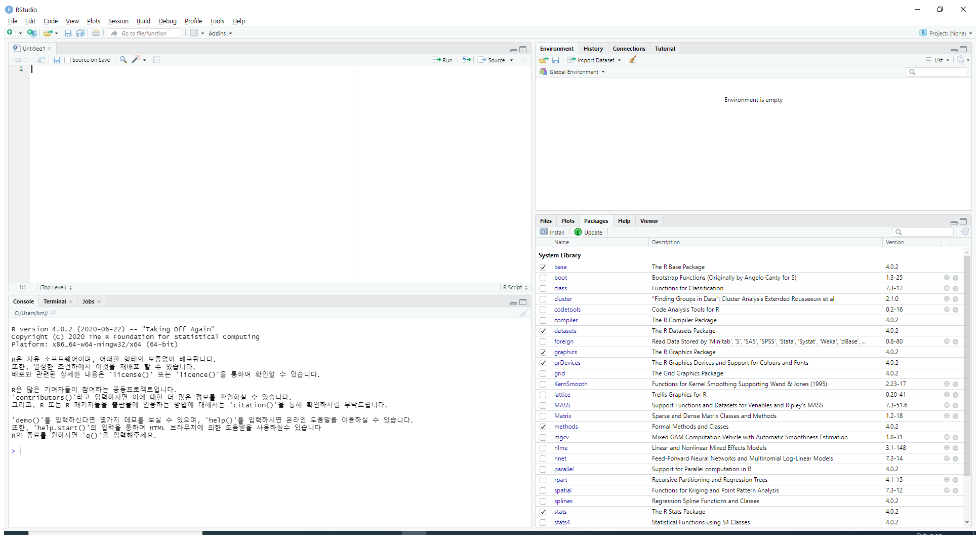Open Find/Replace magnifier in editor
Image resolution: width=980 pixels, height=535 pixels.
[x=123, y=60]
